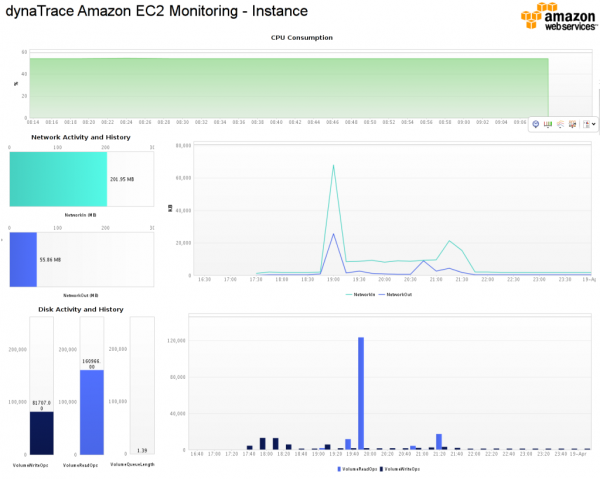Click the Network Activity and History heading
Image resolution: width=600 pixels, height=479 pixels.
click(x=81, y=137)
